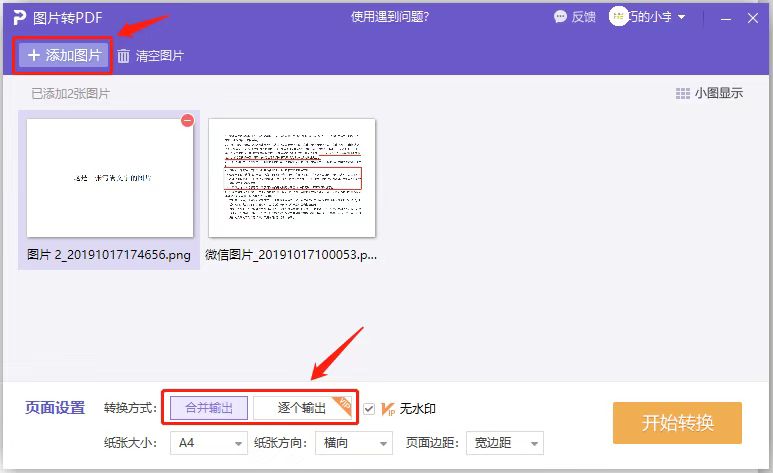Click the 已添加2张图片 count text
This screenshot has height=473, width=773.
pyautogui.click(x=70, y=93)
